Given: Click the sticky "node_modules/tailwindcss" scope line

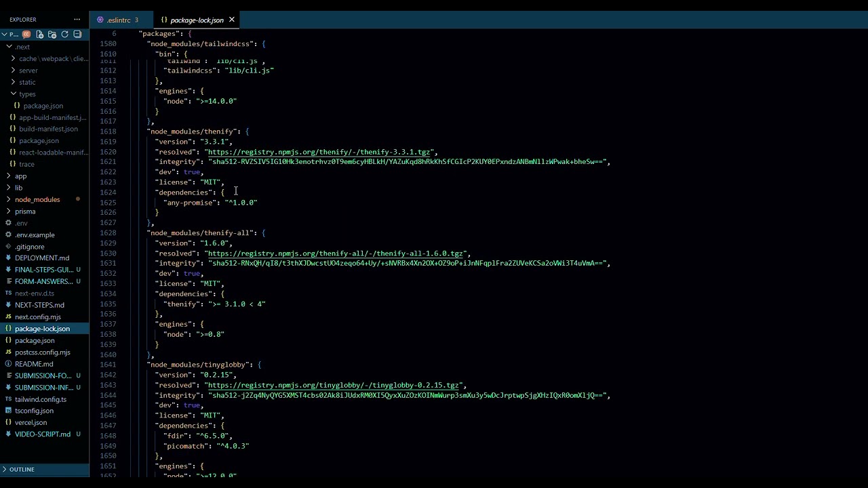Looking at the screenshot, I should point(200,43).
